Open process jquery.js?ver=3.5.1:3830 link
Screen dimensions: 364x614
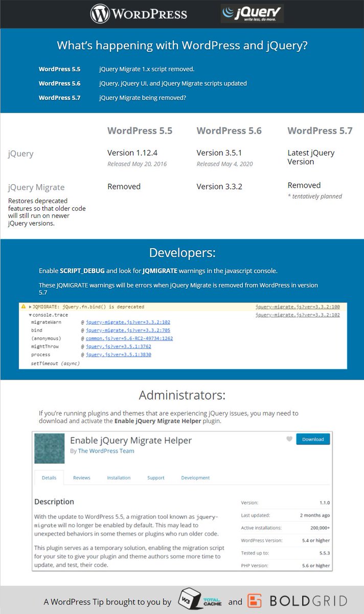click(x=119, y=355)
